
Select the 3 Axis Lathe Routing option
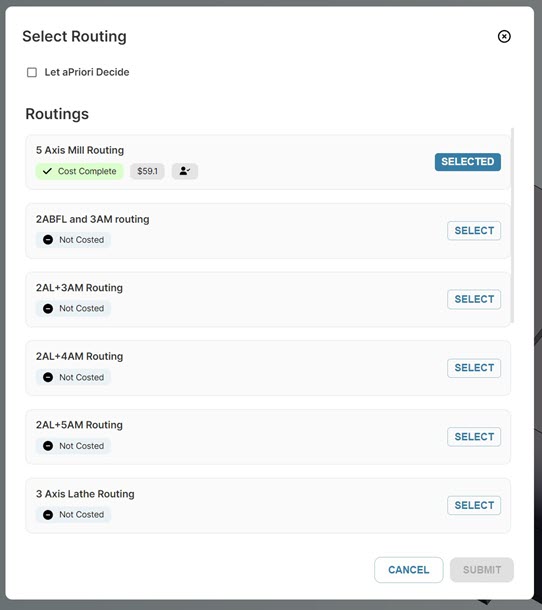[474, 505]
